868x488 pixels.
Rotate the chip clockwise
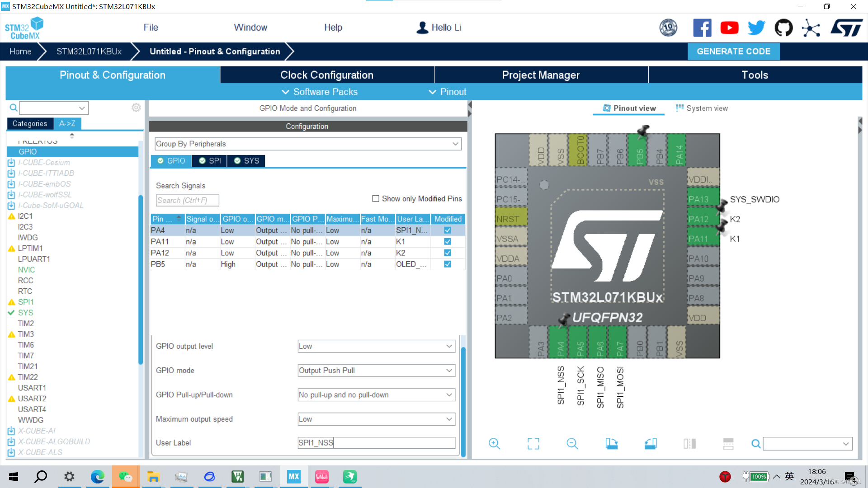click(x=611, y=444)
